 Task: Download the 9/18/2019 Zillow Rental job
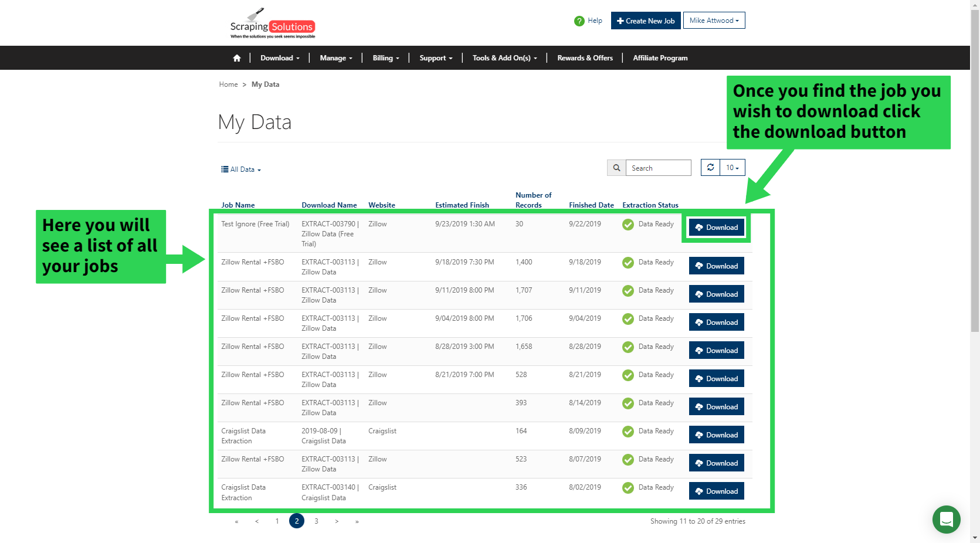pyautogui.click(x=717, y=266)
